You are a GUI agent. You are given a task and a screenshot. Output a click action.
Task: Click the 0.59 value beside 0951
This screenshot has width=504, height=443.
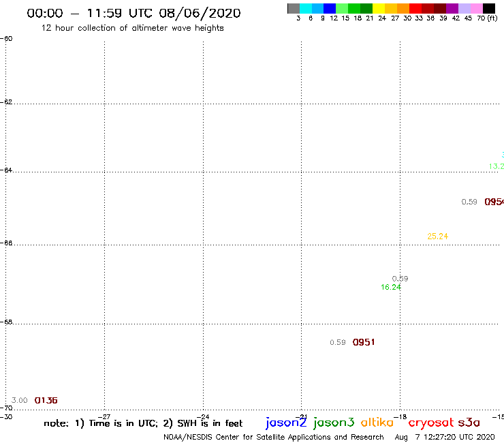point(338,342)
